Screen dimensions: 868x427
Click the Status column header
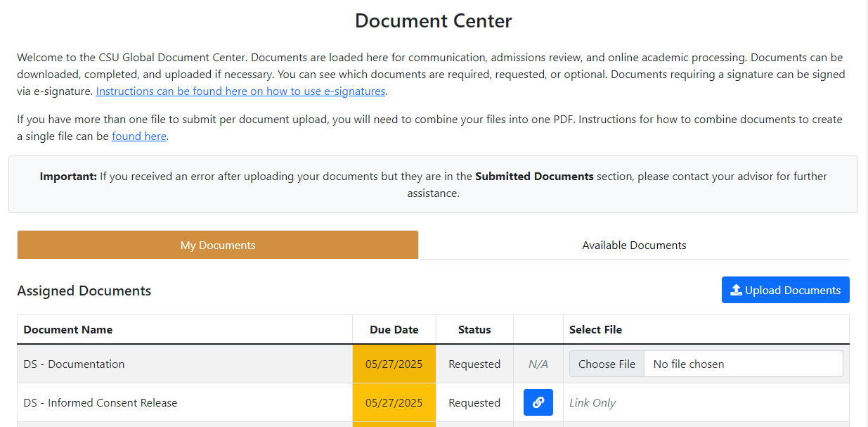[474, 329]
